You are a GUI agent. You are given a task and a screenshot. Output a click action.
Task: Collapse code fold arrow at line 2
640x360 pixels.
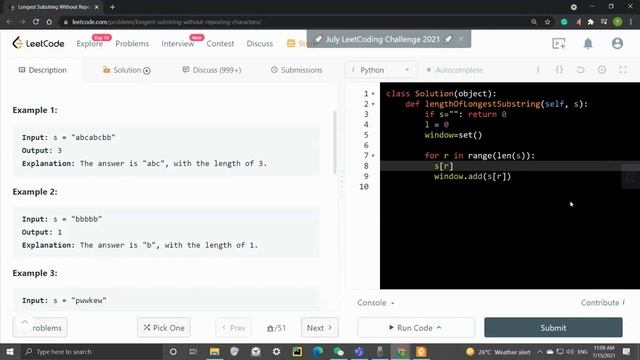tap(373, 104)
